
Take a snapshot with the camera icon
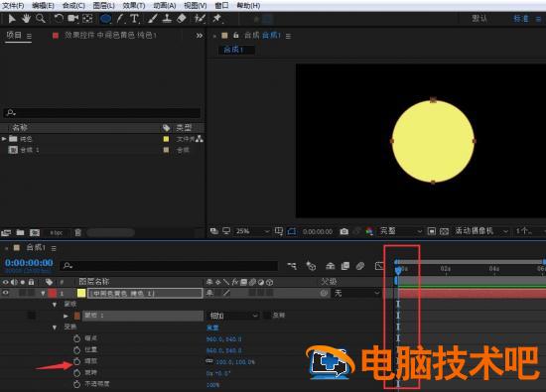click(344, 231)
